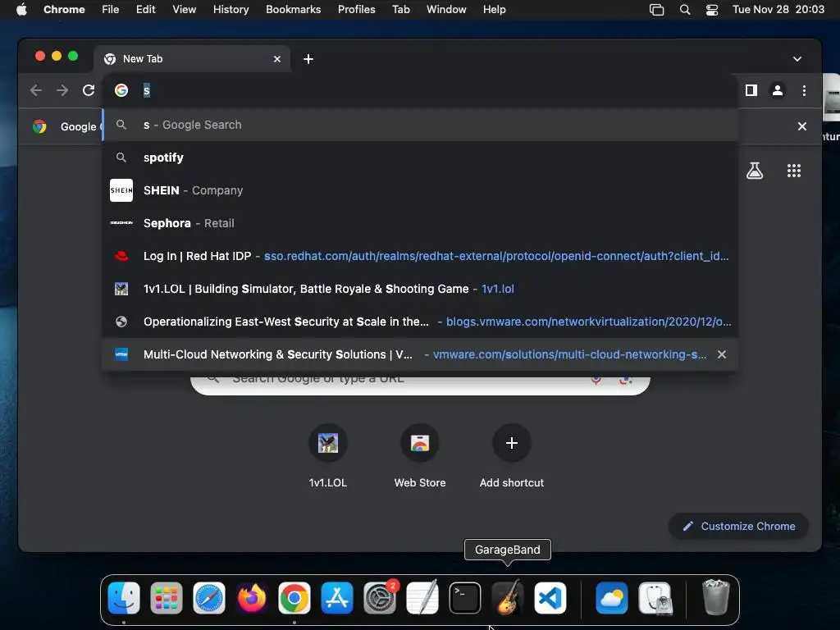Image resolution: width=840 pixels, height=630 pixels.
Task: Launch Terminal from the Dock
Action: (464, 598)
